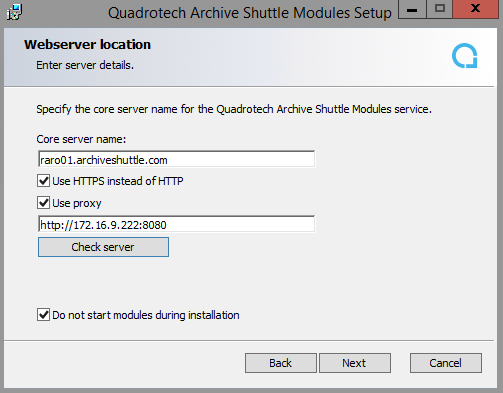Uncheck Use HTTPS instead of HTTP
Image resolution: width=503 pixels, height=393 pixels.
click(x=43, y=181)
